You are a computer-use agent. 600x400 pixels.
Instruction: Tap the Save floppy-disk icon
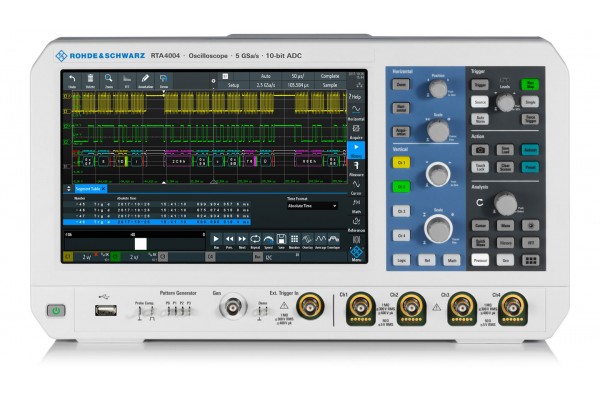pyautogui.click(x=282, y=241)
